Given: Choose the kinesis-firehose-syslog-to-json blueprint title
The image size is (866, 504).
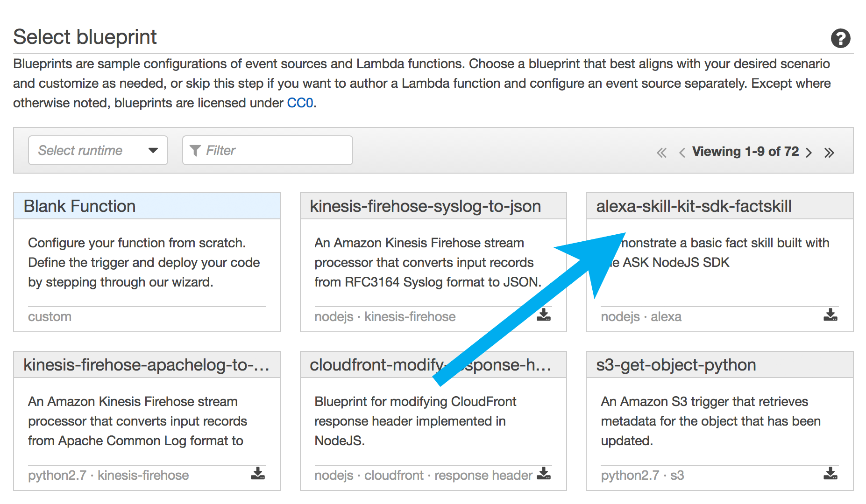Looking at the screenshot, I should pyautogui.click(x=425, y=206).
